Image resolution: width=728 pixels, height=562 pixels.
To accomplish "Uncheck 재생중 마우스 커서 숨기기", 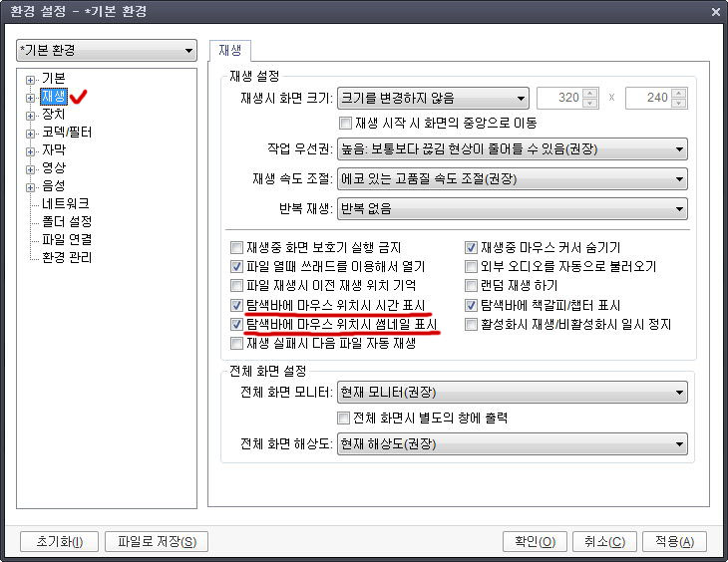I will [x=471, y=247].
